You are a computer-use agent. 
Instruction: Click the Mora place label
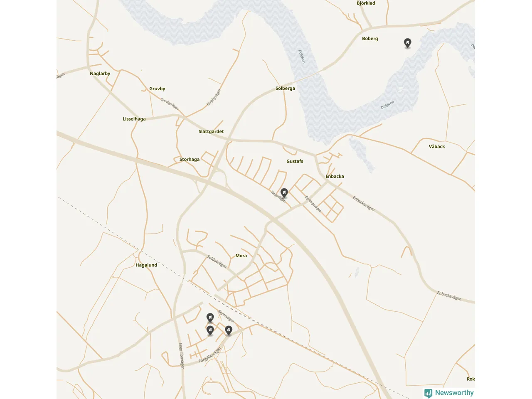point(241,256)
